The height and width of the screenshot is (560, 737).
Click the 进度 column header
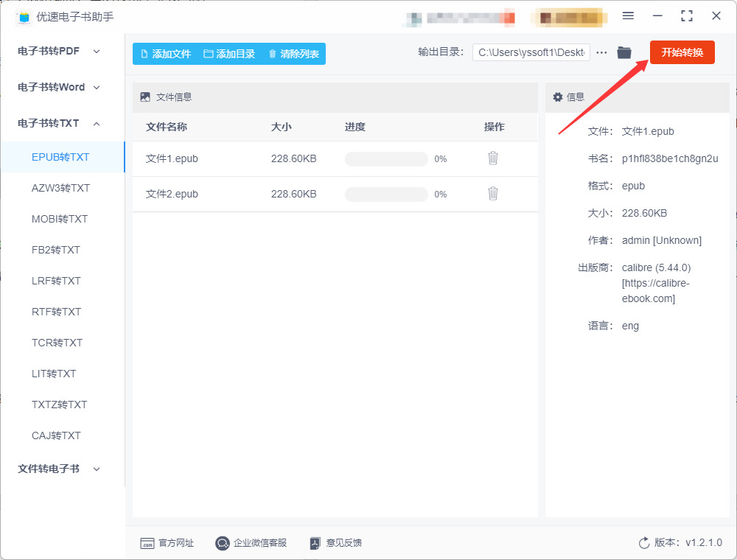[355, 127]
